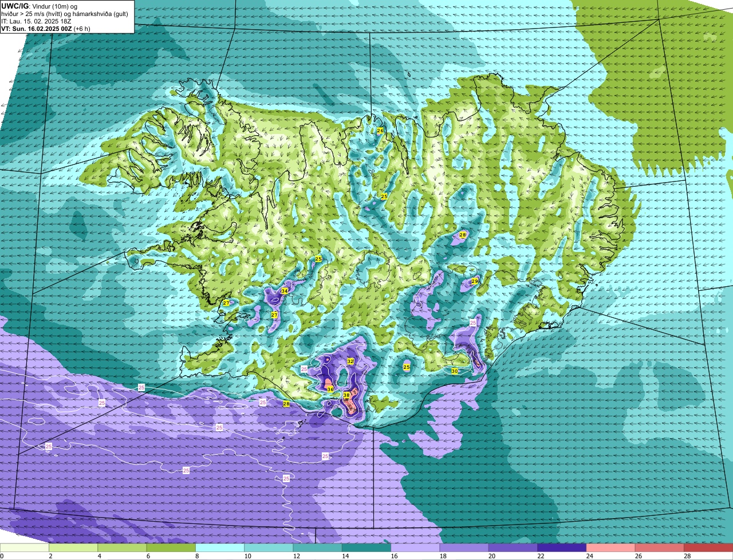733x560 pixels.
Task: Click the 'VT: Sun. 16.02.2025 00Z (+6 h)' line
Action: [46, 28]
